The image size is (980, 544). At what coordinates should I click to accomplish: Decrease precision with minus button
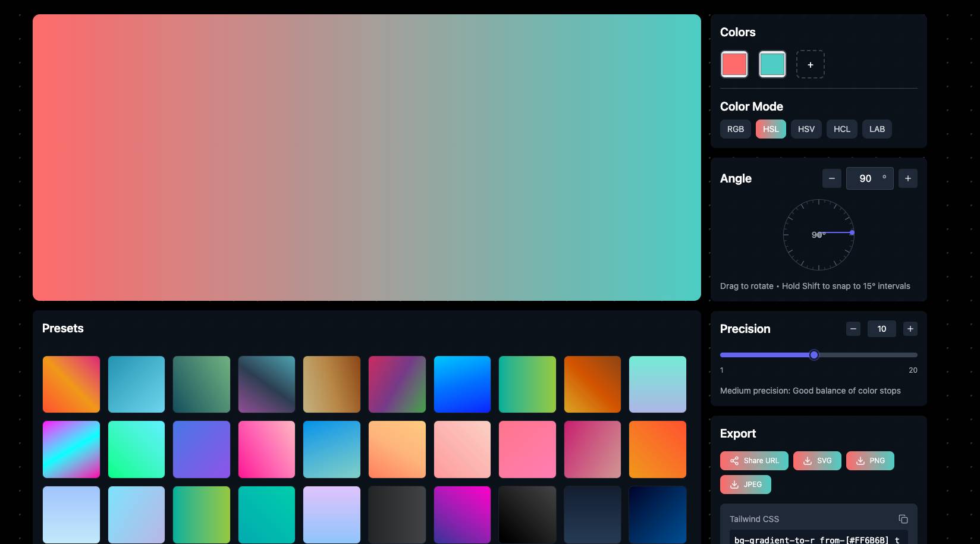click(x=853, y=329)
